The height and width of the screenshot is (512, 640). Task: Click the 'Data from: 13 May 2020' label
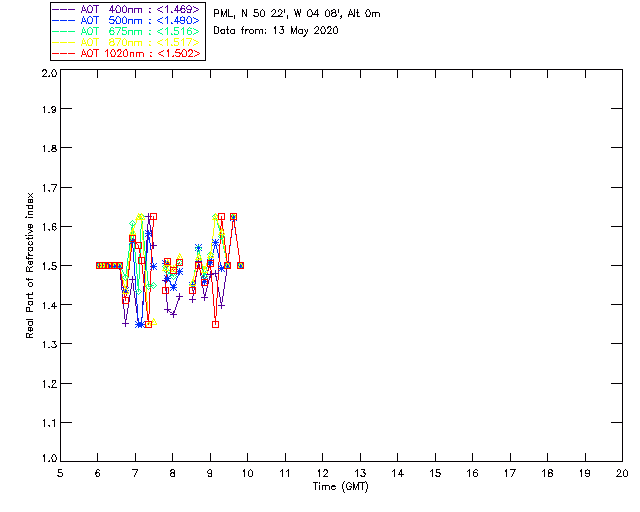tap(276, 31)
